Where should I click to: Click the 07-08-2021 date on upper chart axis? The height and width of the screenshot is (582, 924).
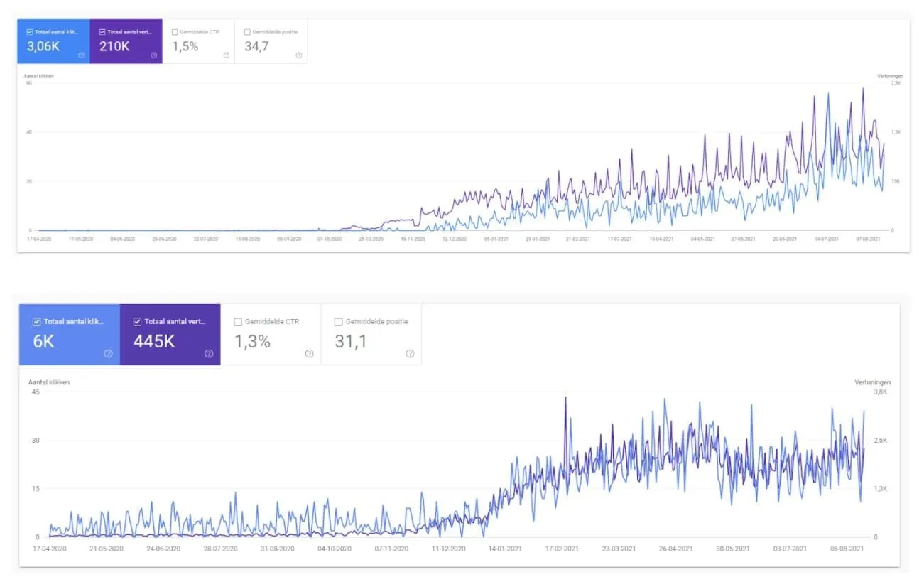pos(868,239)
